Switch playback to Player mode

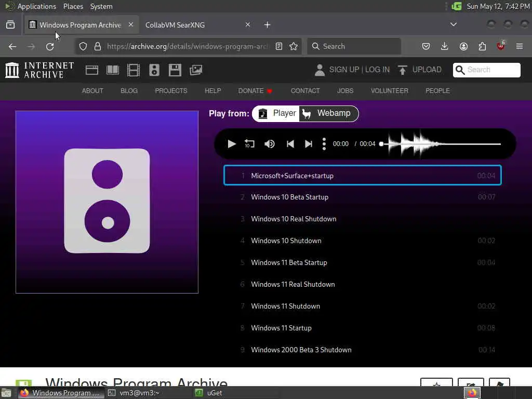point(277,113)
